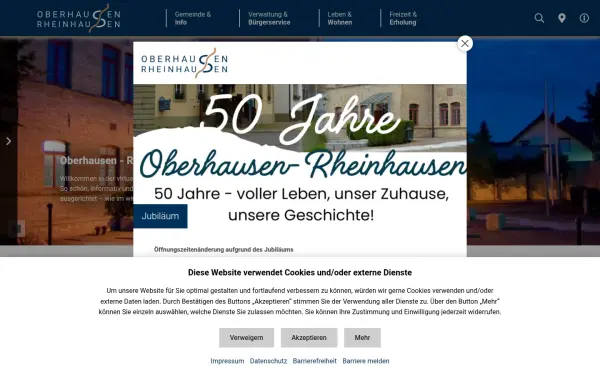Click the small pause control on hero slider
600x375 pixels.
16,229
